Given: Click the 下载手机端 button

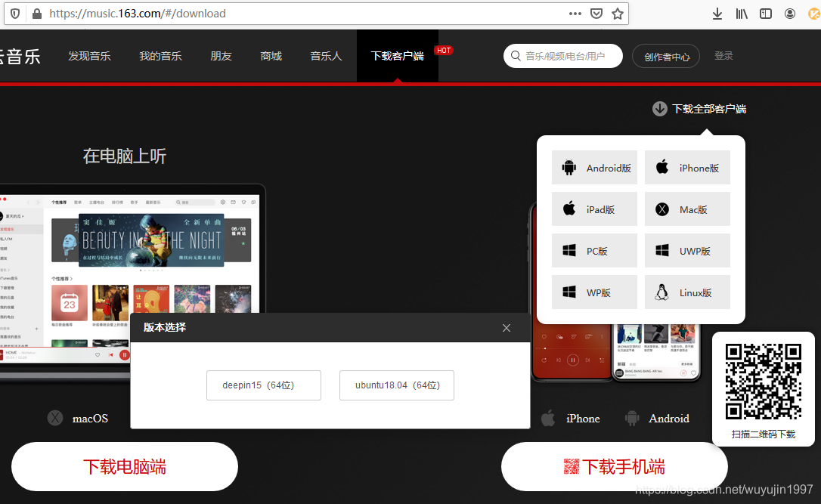Looking at the screenshot, I should [x=614, y=466].
